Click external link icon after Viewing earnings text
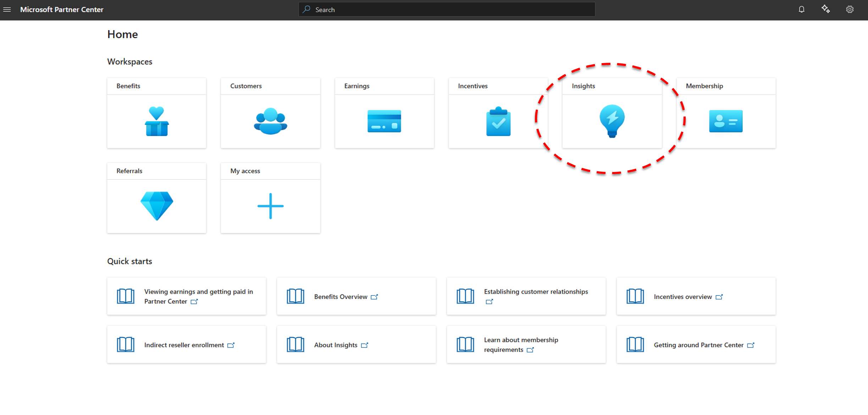 coord(194,301)
